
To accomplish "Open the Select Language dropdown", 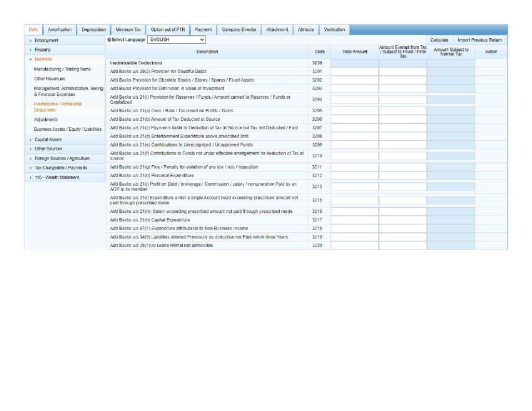I will (176, 39).
